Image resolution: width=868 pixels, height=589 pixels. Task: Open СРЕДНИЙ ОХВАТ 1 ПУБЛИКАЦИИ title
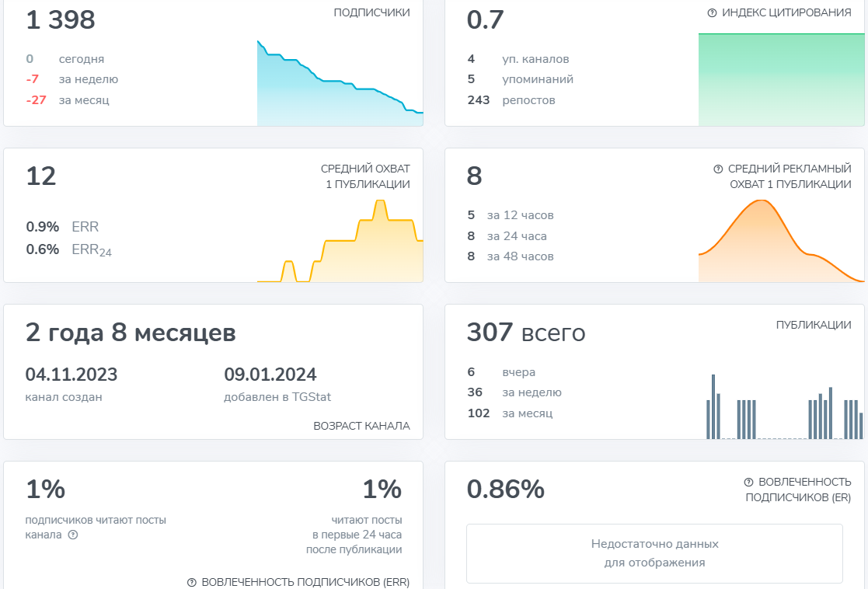click(x=365, y=176)
